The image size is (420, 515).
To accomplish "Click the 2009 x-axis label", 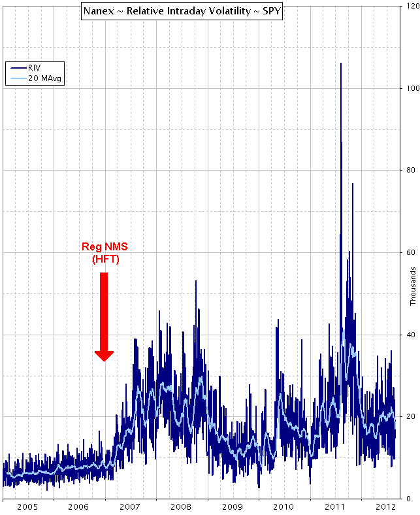I will click(233, 507).
